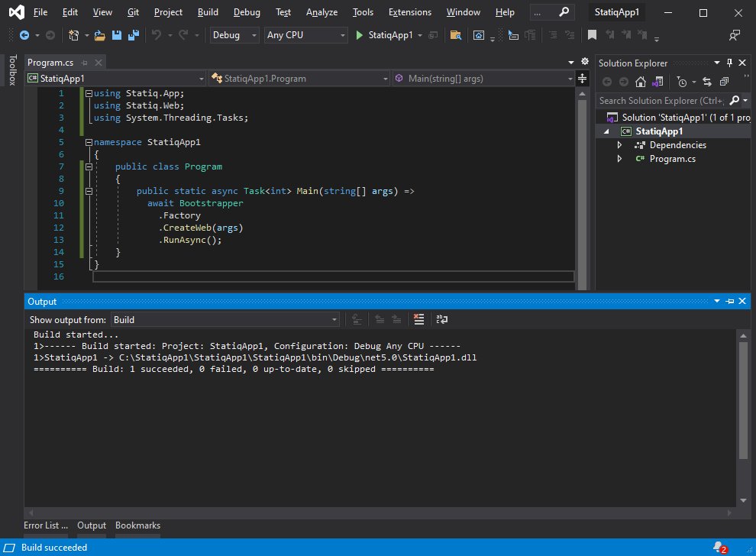The height and width of the screenshot is (556, 756).
Task: Close the Output panel
Action: [742, 301]
